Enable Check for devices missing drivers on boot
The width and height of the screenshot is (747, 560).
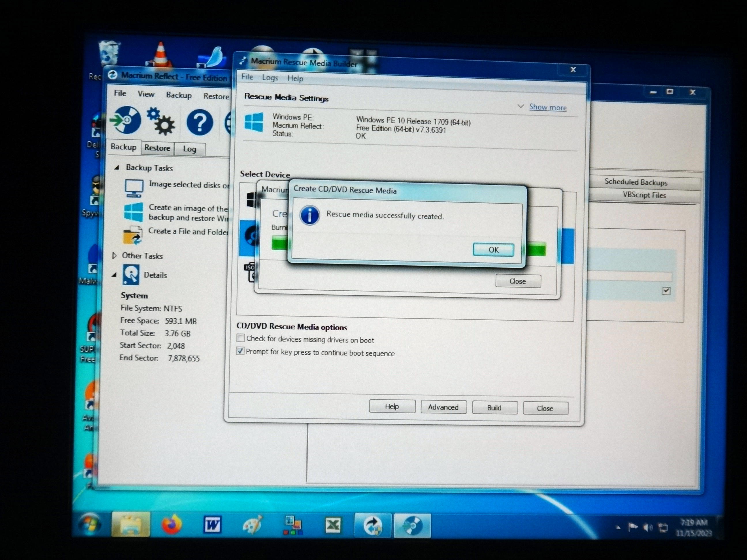tap(240, 338)
